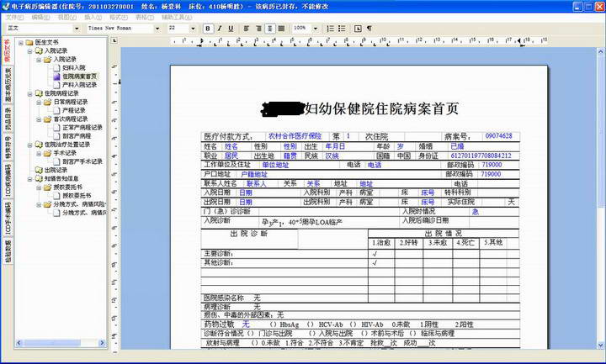Screen dimensions: 606x364
Task: Tick the HCV-Ab parentheses option
Action: coord(310,324)
